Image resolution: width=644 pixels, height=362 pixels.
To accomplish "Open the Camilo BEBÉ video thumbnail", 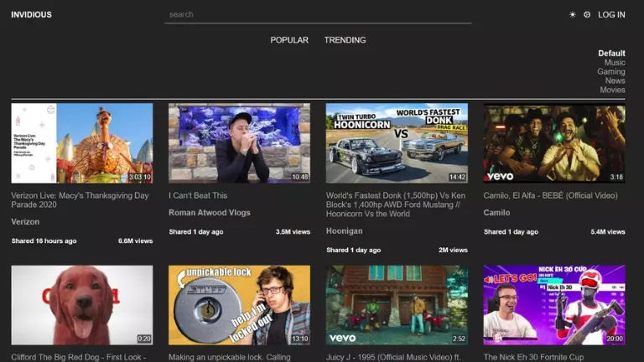I will pos(554,143).
